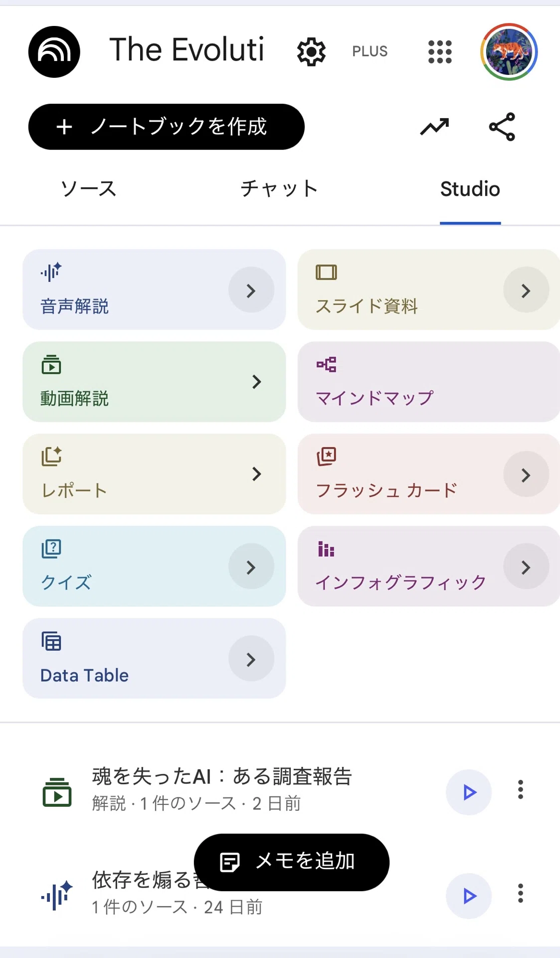Expand the クイズ chevron arrow
Image resolution: width=560 pixels, height=958 pixels.
point(251,566)
